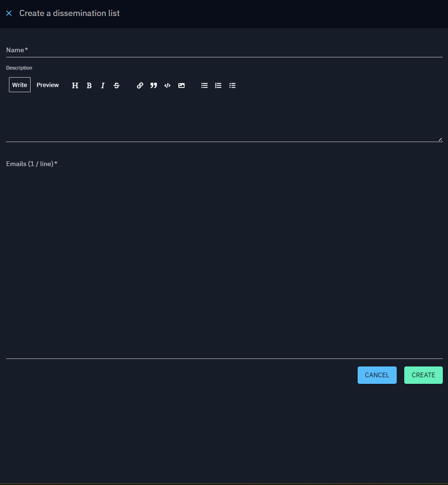Insert inline code snippet

coord(167,86)
